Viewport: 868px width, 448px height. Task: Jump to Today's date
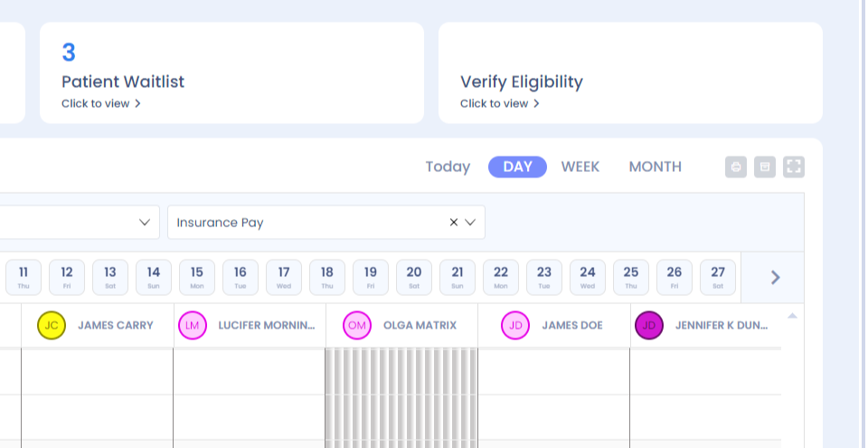(x=448, y=167)
